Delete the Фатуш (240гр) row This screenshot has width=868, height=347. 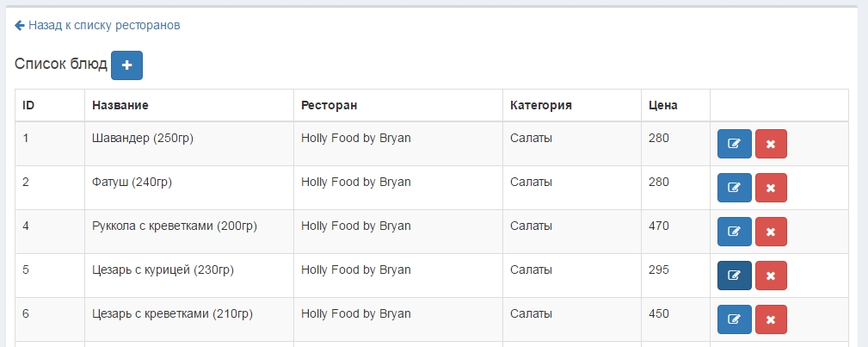[771, 188]
